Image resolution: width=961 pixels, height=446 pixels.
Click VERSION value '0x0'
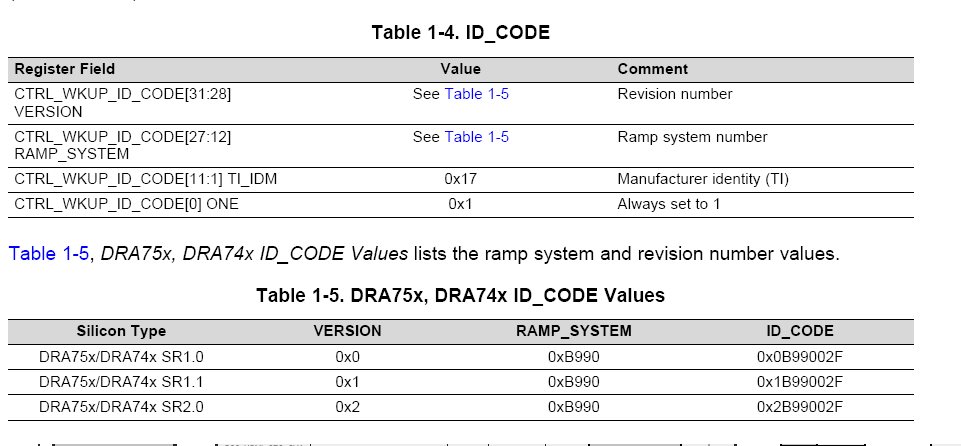(x=348, y=357)
